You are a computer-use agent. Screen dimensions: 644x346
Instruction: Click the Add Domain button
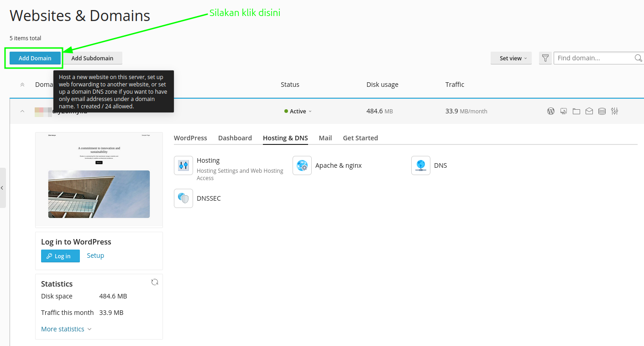click(x=35, y=58)
